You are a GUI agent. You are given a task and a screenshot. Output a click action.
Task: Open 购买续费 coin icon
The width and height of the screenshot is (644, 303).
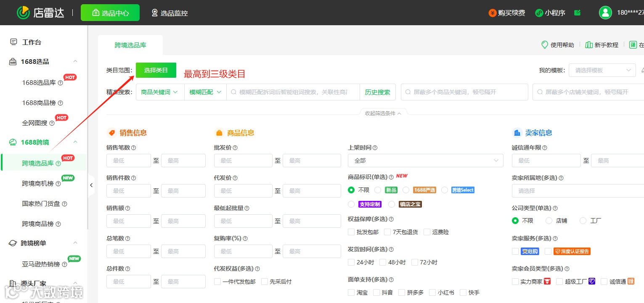[x=492, y=13]
